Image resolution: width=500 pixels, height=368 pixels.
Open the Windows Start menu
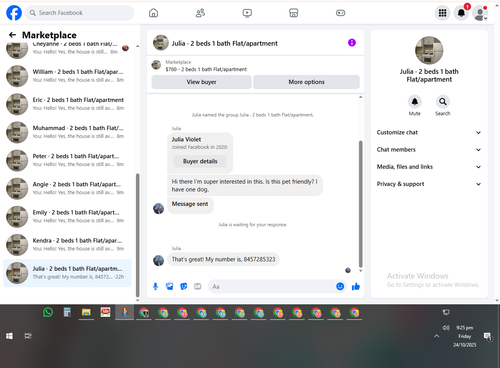9,336
